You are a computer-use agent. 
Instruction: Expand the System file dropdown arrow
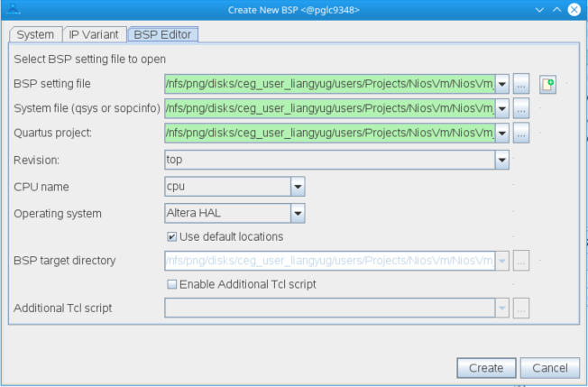tap(502, 109)
